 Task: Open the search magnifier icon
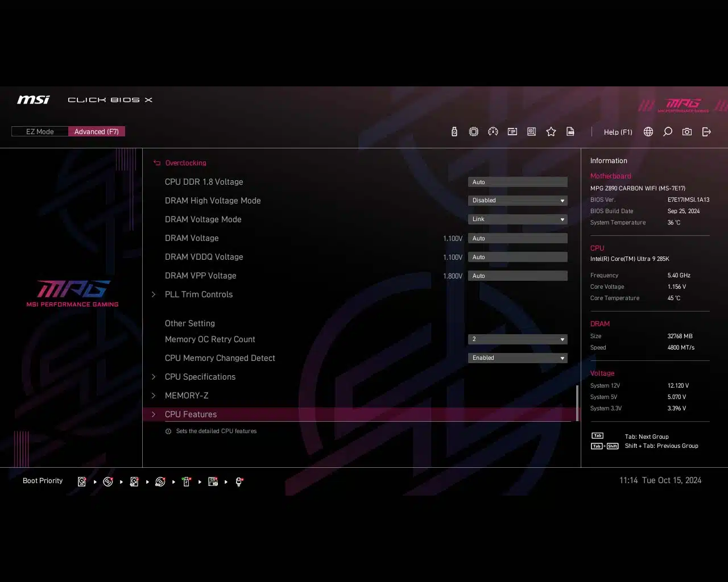(668, 132)
